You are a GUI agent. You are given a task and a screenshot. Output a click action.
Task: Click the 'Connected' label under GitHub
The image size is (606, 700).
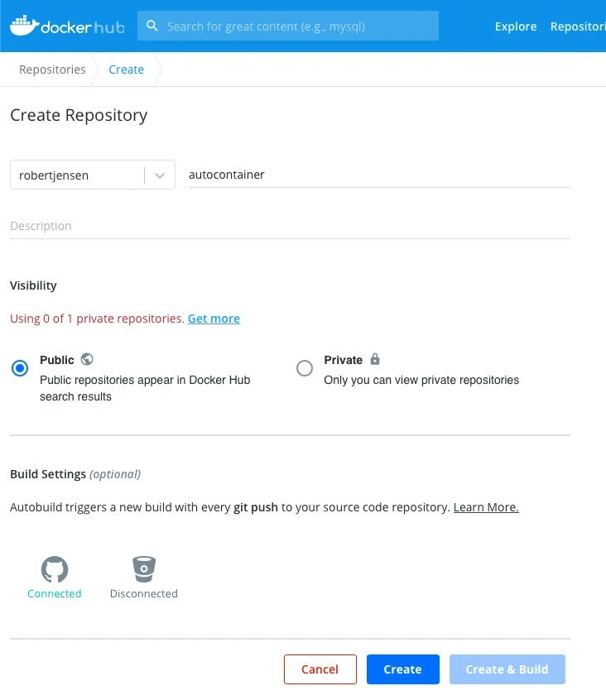[x=55, y=594]
